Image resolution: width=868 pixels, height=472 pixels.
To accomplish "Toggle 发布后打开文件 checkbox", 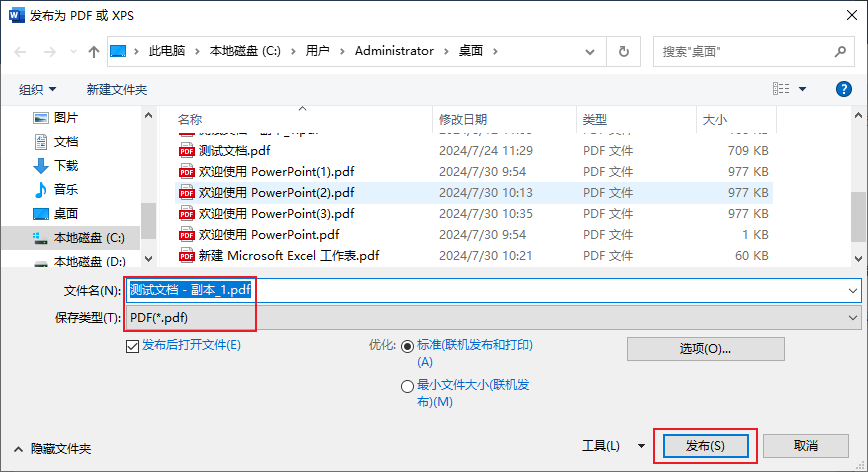I will click(132, 346).
